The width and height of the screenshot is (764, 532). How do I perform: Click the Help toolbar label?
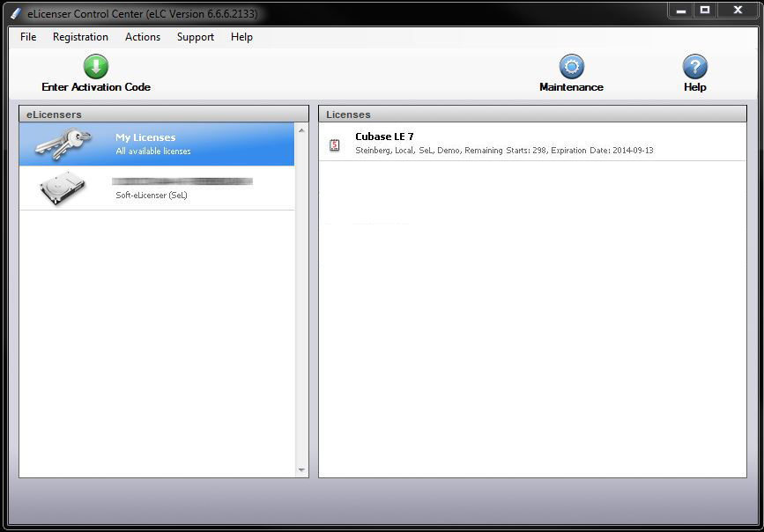pyautogui.click(x=694, y=87)
